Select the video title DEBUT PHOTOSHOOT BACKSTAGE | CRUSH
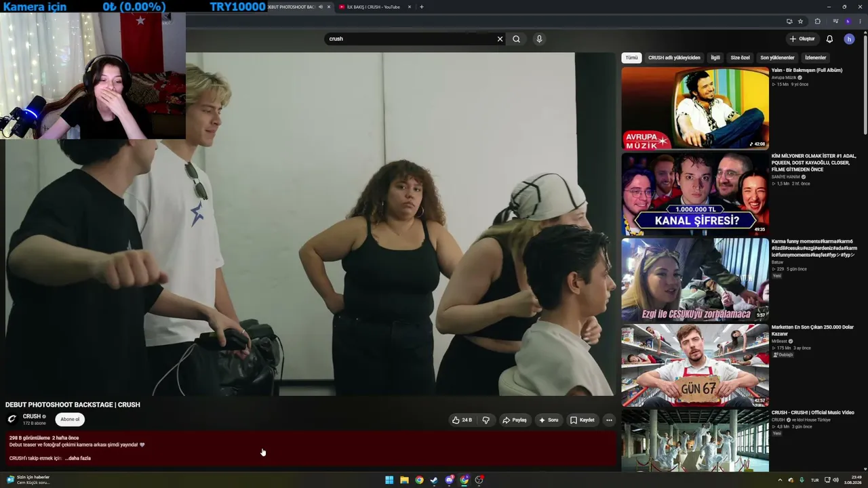 [x=73, y=405]
